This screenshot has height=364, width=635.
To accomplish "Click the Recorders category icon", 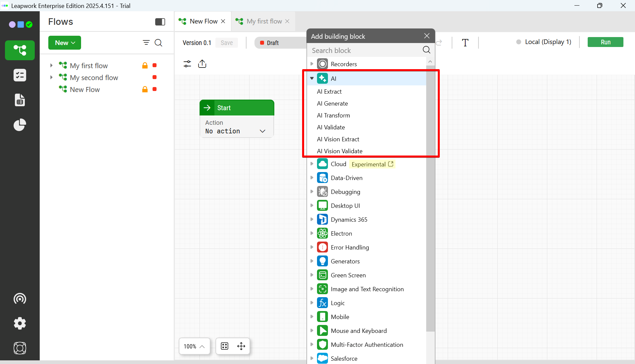I will [323, 64].
